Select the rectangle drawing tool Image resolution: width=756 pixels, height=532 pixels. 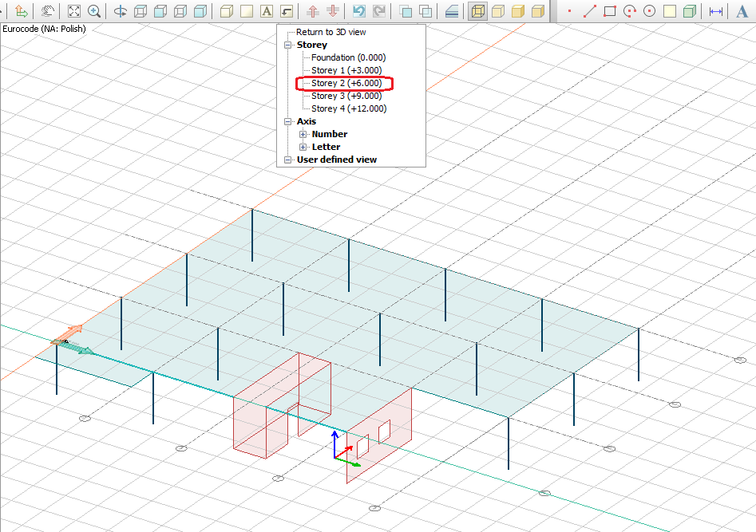pos(610,11)
